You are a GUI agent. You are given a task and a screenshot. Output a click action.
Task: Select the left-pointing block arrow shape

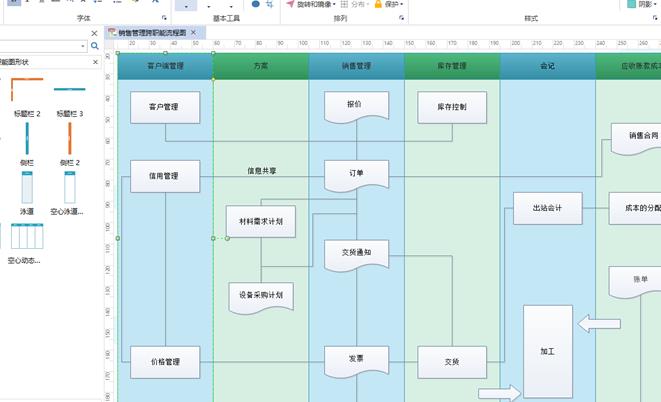point(599,324)
